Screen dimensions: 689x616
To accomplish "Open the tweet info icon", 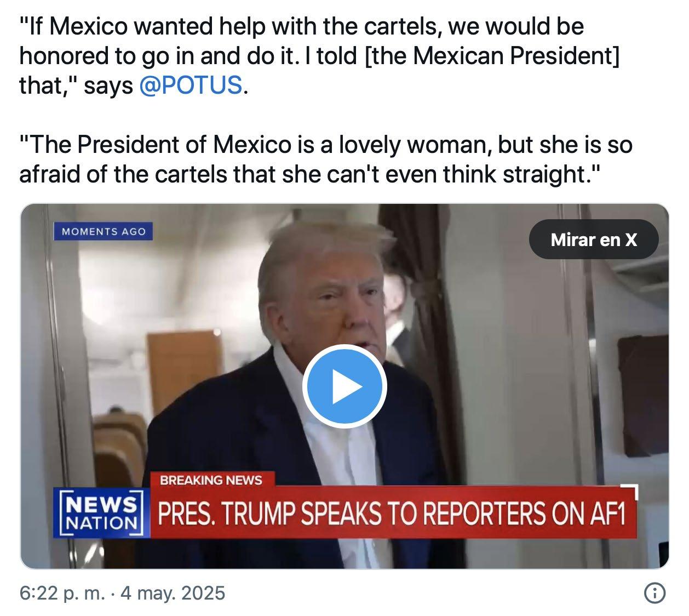I will click(655, 593).
